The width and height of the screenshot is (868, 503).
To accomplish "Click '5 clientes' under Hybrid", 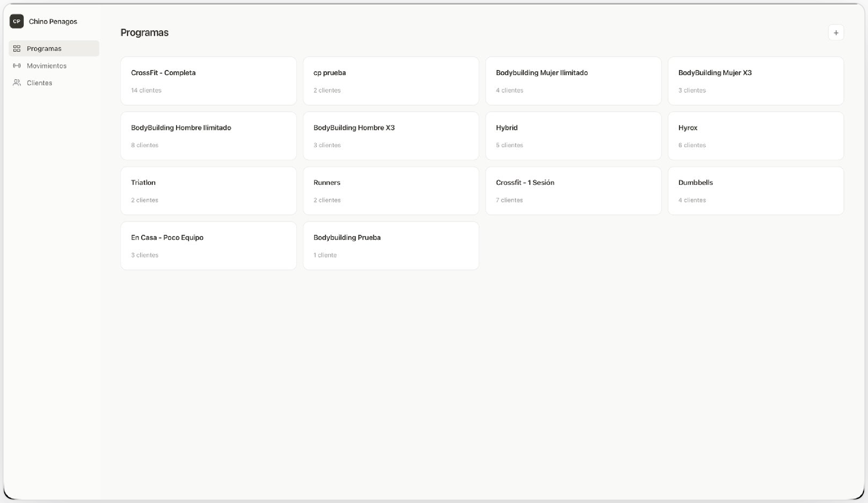I will click(x=509, y=145).
